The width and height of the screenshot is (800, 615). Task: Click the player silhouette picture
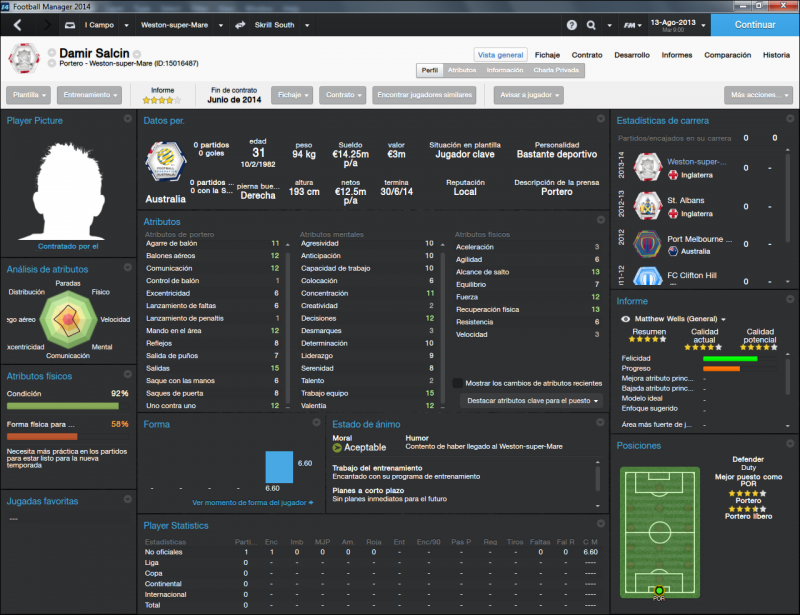(68, 191)
